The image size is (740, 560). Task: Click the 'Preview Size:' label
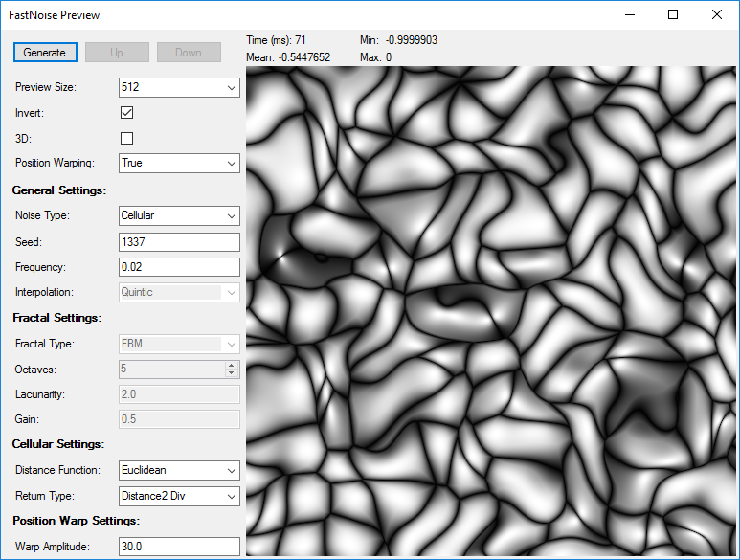46,87
